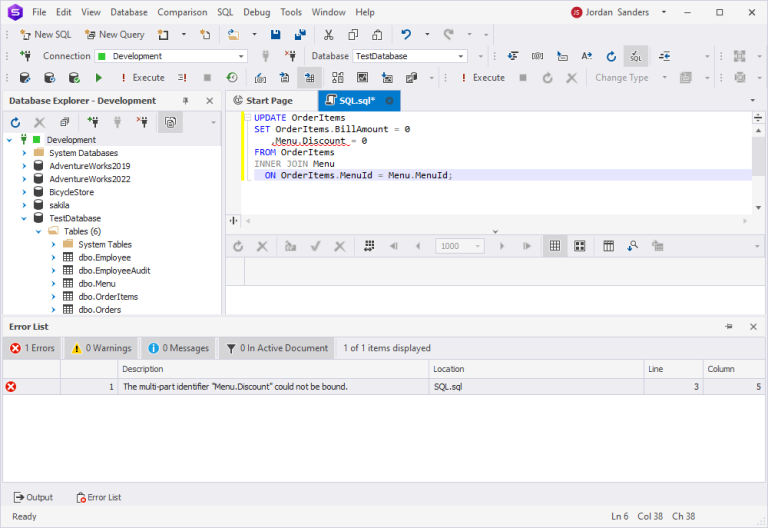This screenshot has width=768, height=528.
Task: Toggle the Warnings filter button
Action: [102, 348]
